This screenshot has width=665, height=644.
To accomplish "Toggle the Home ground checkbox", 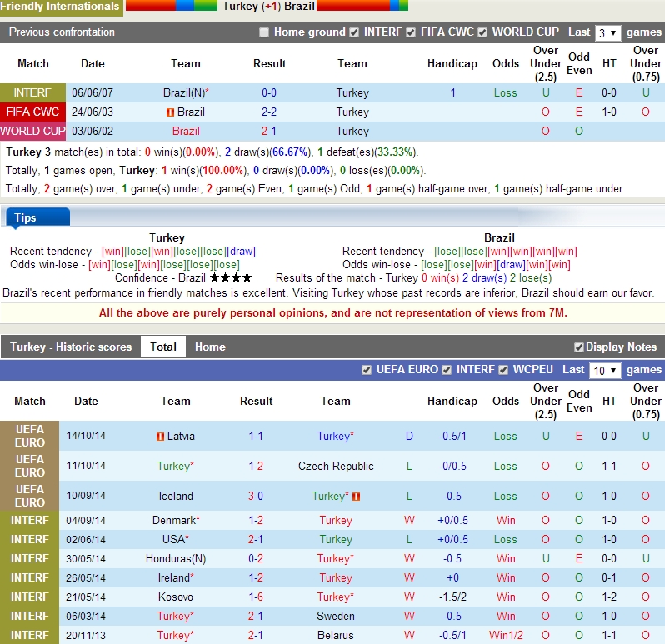I will coord(264,32).
